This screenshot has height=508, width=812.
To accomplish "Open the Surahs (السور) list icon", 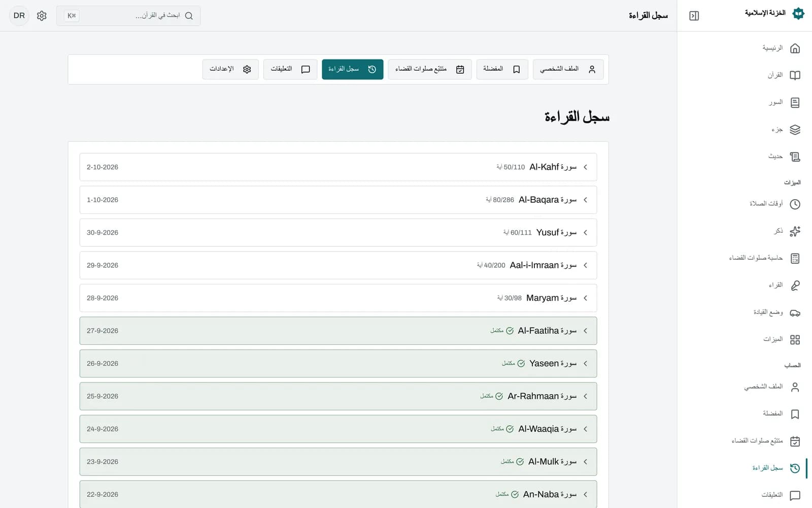I will coord(795,103).
